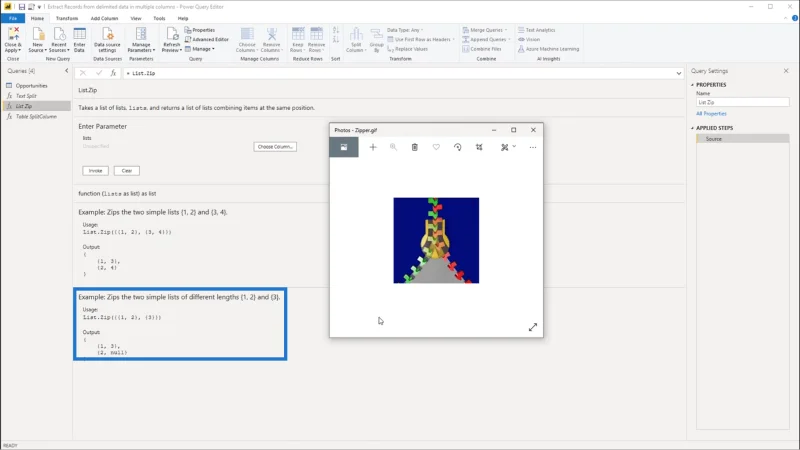Delete the image in Photos
Screen dimensions: 800x450
(415, 147)
